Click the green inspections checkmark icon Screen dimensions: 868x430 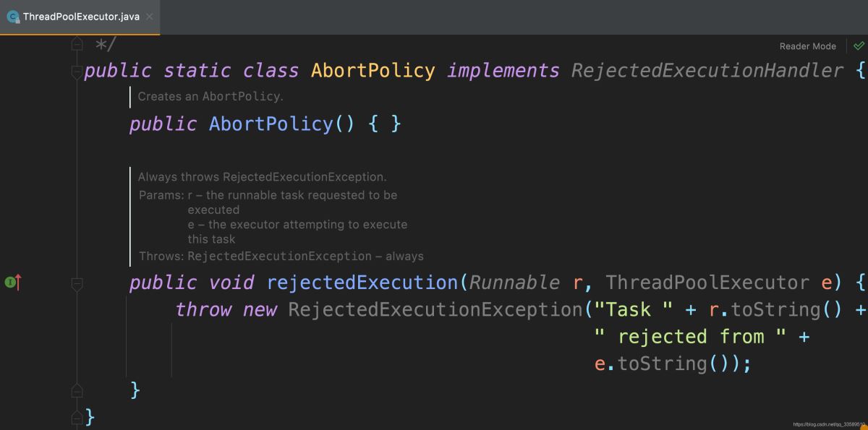coord(859,46)
